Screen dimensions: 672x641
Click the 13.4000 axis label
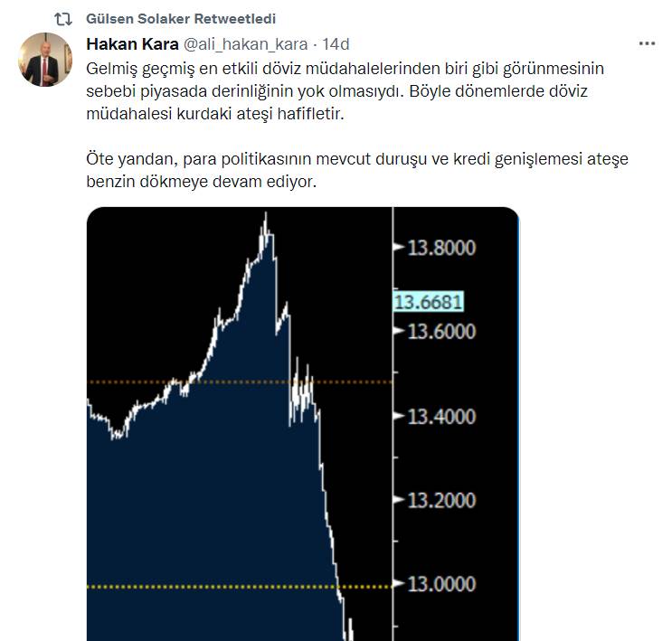point(440,417)
